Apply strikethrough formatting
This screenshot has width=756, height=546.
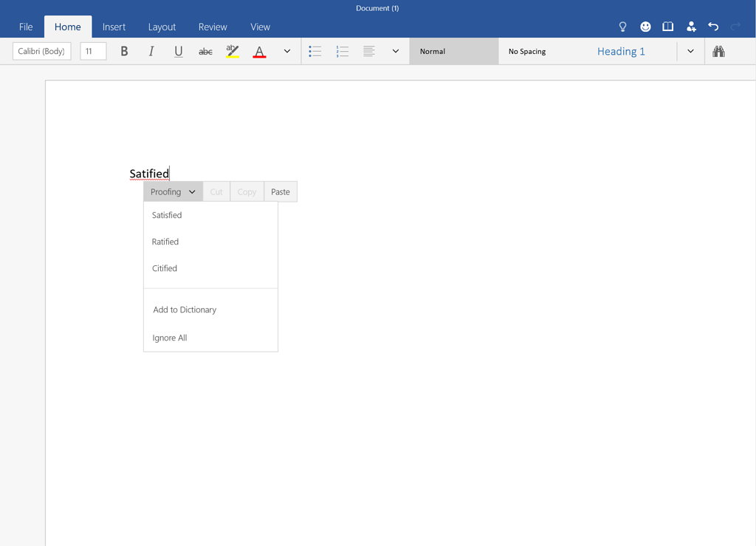205,51
